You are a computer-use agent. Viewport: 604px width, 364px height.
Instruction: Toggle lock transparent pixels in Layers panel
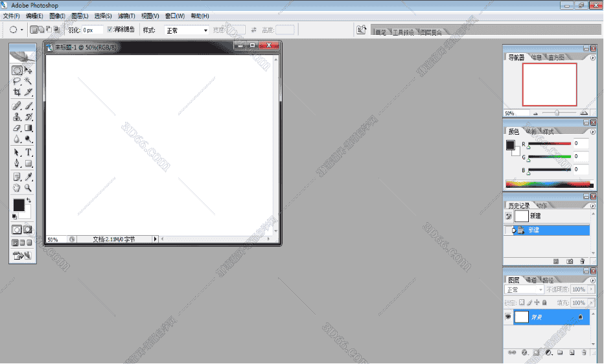coord(522,302)
